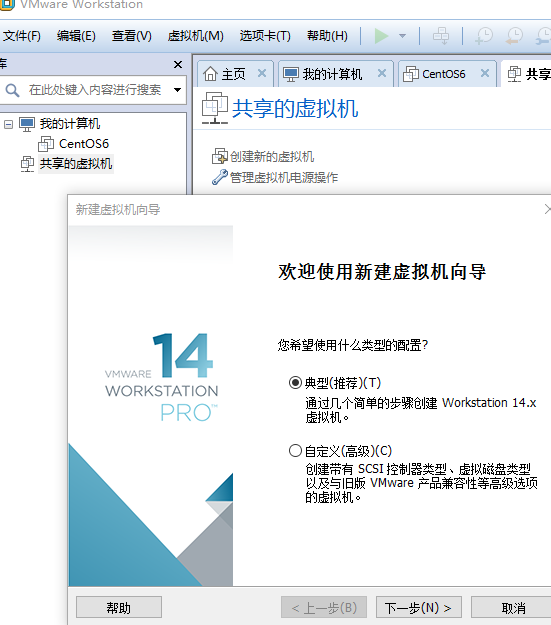Switch to the 共享 virtual machines tab

[x=526, y=74]
